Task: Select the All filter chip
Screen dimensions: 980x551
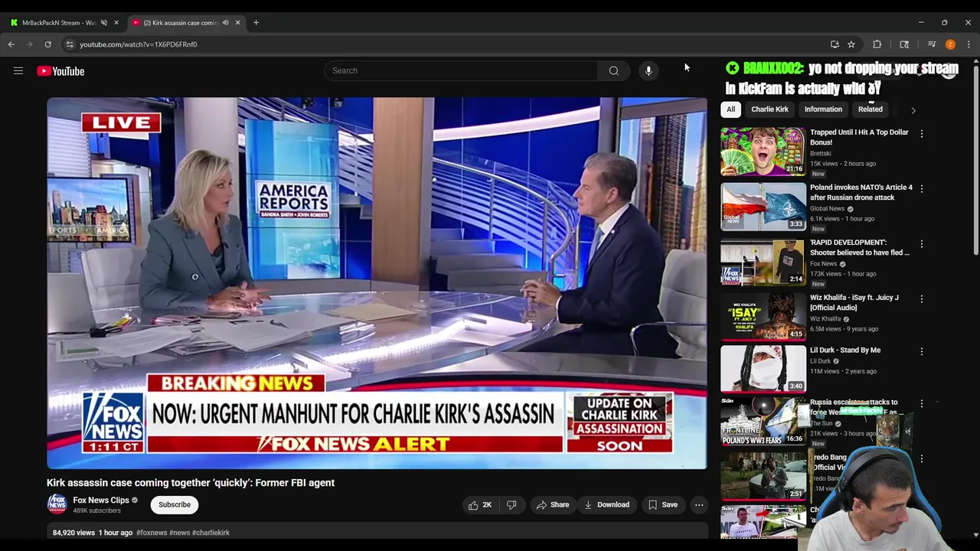Action: (x=730, y=109)
